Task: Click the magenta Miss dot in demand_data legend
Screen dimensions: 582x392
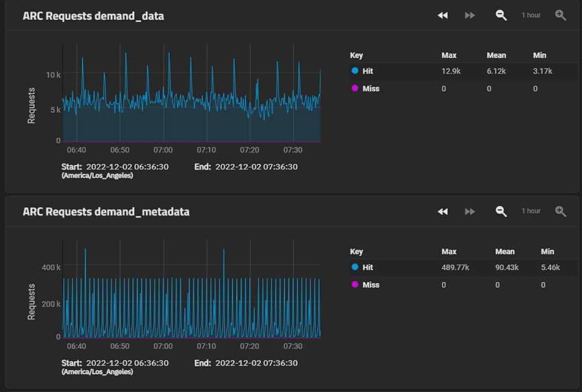Action: pyautogui.click(x=355, y=88)
